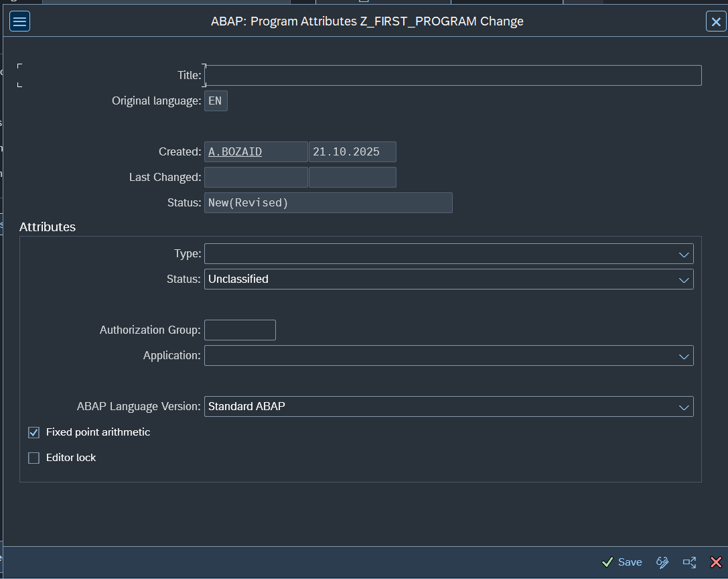Expand the Application dropdown

[x=683, y=356]
